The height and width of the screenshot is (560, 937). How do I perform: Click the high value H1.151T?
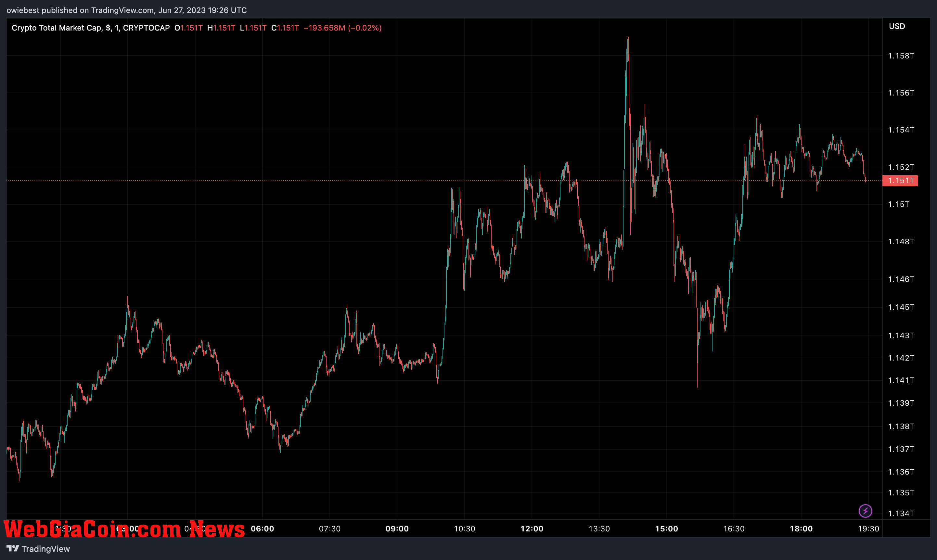coord(221,28)
